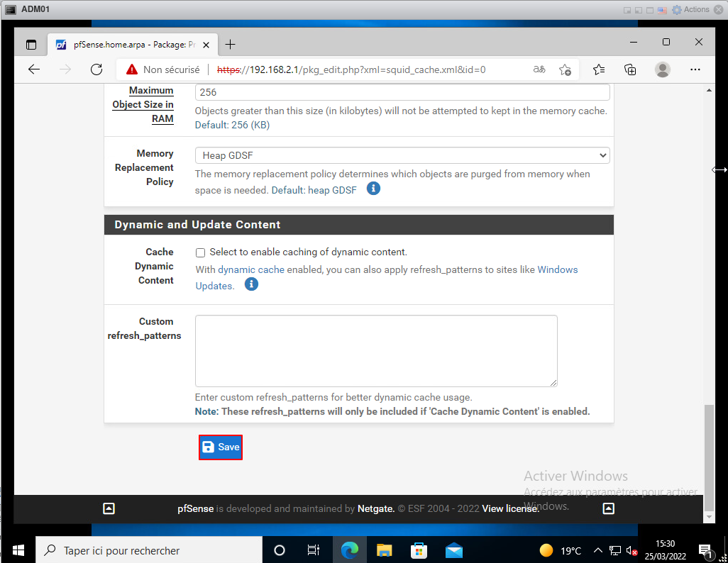Click the left footer scroll-to-top icon
Viewport: 728px width, 563px height.
click(x=109, y=508)
